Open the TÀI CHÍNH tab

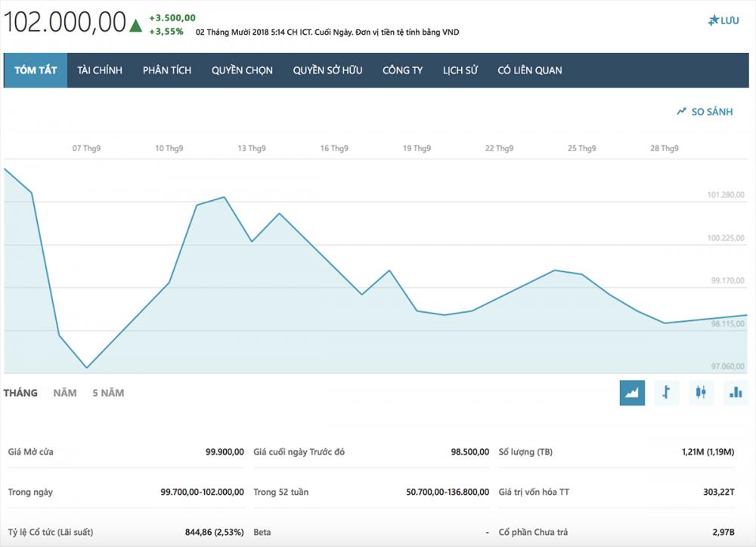pyautogui.click(x=100, y=70)
